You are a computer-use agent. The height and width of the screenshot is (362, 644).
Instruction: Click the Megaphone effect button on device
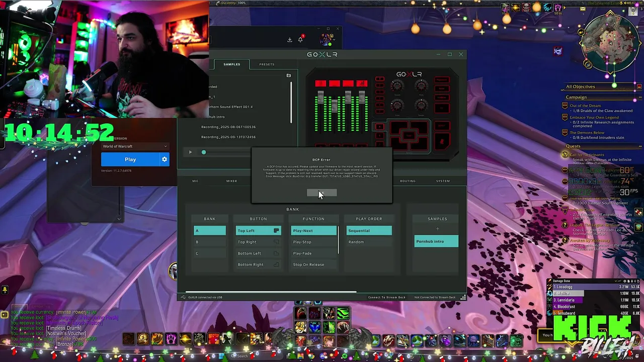(442, 79)
